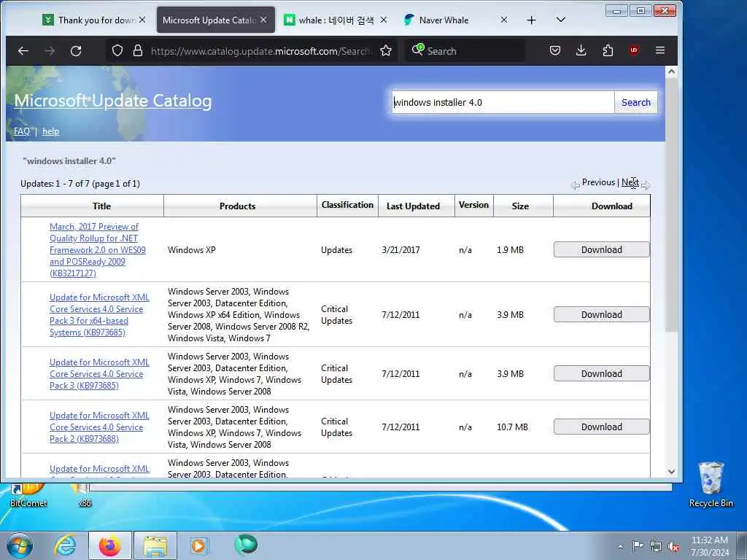Open the Microsoft Update Catalog home link
Image resolution: width=747 pixels, height=560 pixels.
click(113, 101)
